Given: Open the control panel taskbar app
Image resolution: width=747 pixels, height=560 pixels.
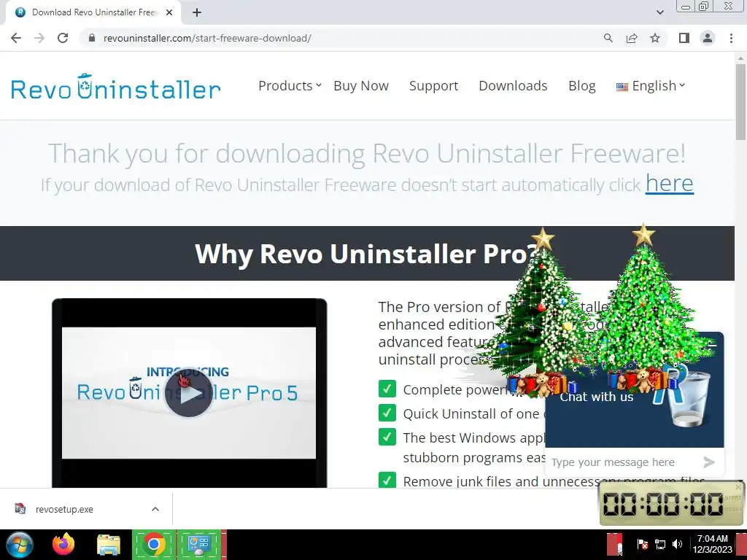Looking at the screenshot, I should [x=199, y=544].
